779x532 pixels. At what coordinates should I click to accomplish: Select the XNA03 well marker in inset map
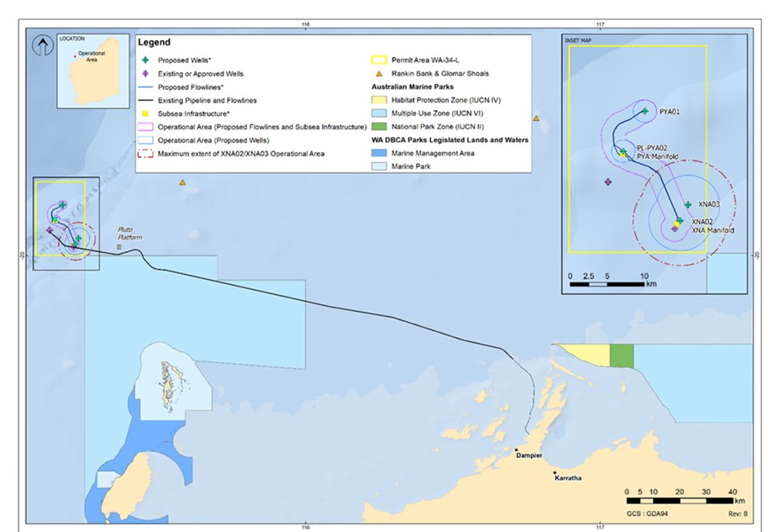688,205
